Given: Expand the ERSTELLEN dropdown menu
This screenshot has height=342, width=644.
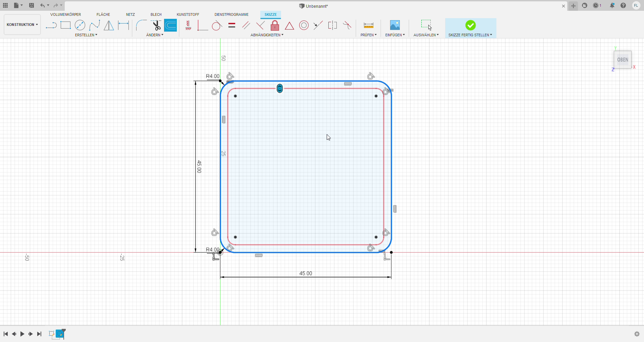Looking at the screenshot, I should pos(86,35).
